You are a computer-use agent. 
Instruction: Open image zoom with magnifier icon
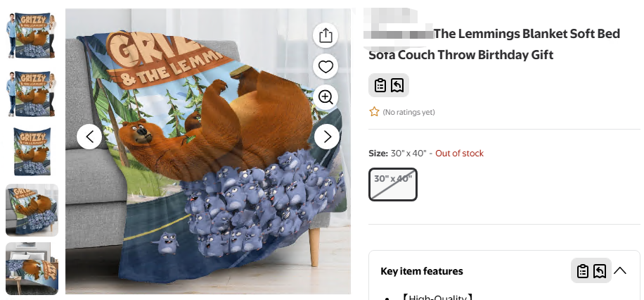[326, 97]
